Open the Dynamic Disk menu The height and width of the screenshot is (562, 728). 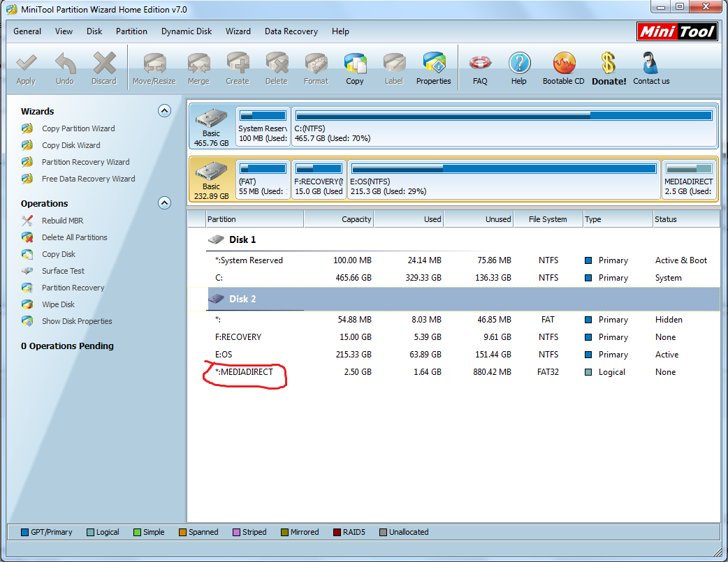[187, 31]
